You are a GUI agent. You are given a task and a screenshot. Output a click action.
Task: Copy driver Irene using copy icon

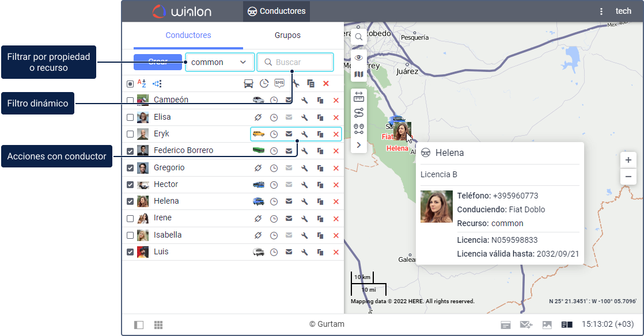(320, 219)
